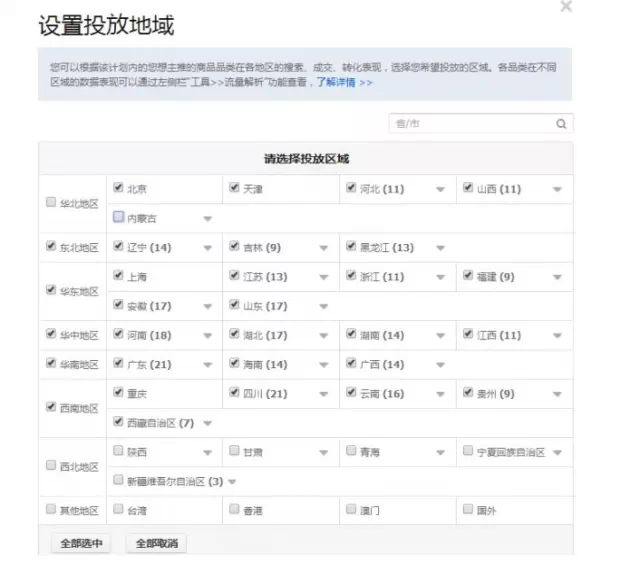This screenshot has width=640, height=575.
Task: Check the 陕西 checkbox
Action: [118, 451]
